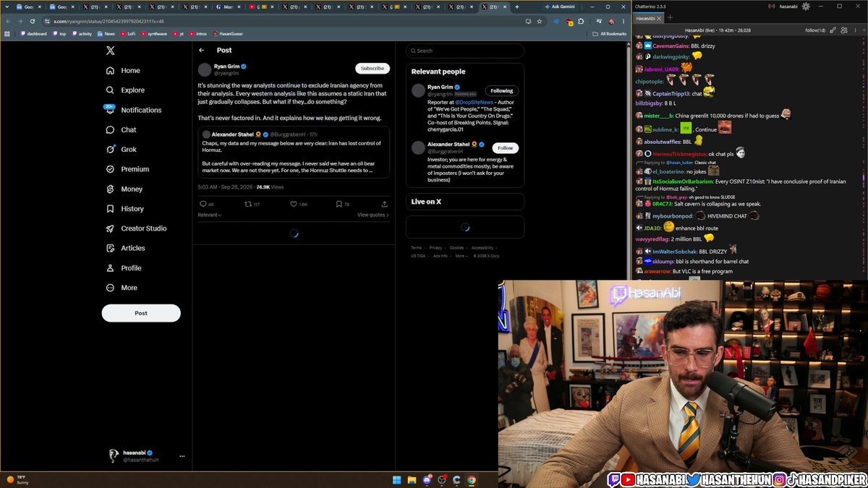Open Ryan Grim's avatar on the post

click(205, 69)
